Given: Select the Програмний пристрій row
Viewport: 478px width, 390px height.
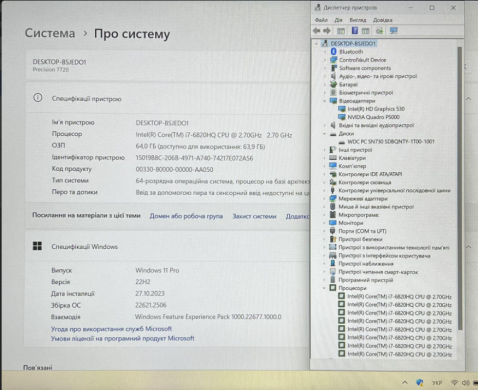Looking at the screenshot, I should pyautogui.click(x=366, y=280).
